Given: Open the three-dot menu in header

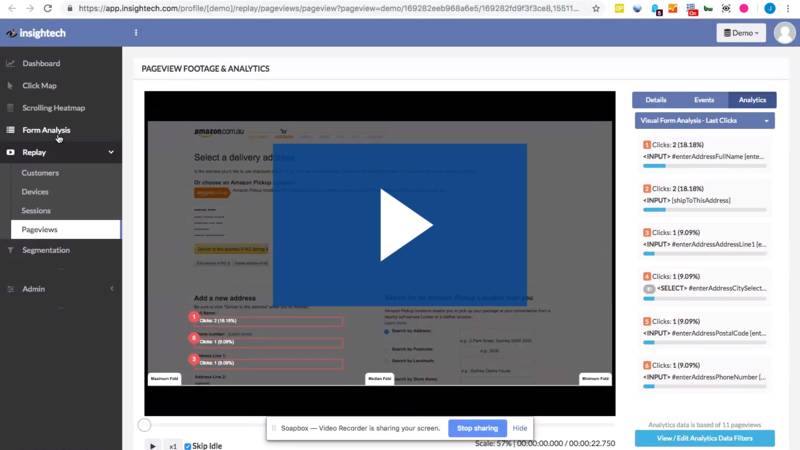Looking at the screenshot, I should 136,33.
